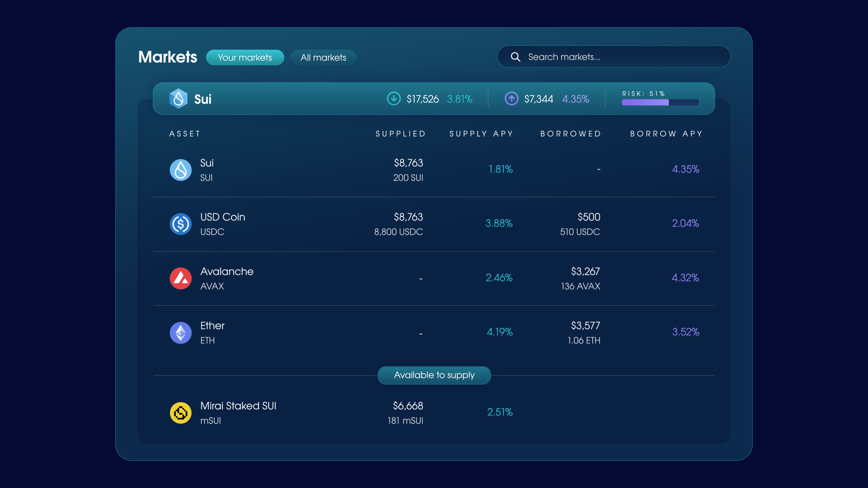Click the red Avalanche token icon
The width and height of the screenshot is (868, 488).
coord(181,278)
